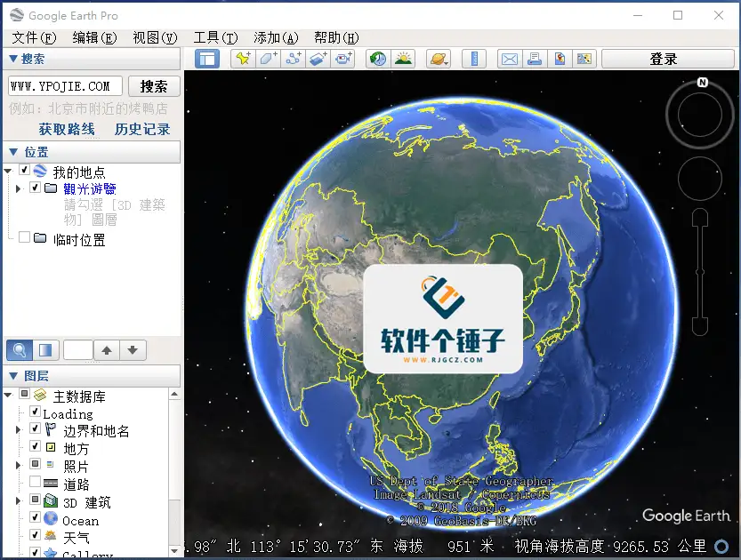
Task: Toggle sunlight across the landscape
Action: point(403,59)
